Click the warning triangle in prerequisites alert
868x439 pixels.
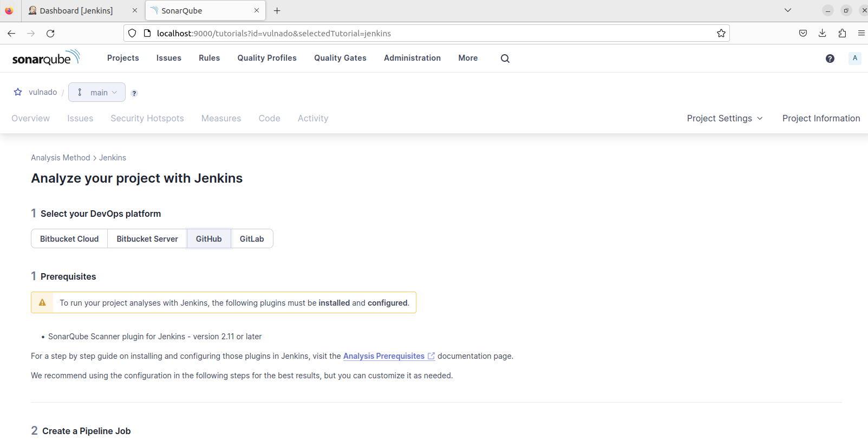coord(42,302)
